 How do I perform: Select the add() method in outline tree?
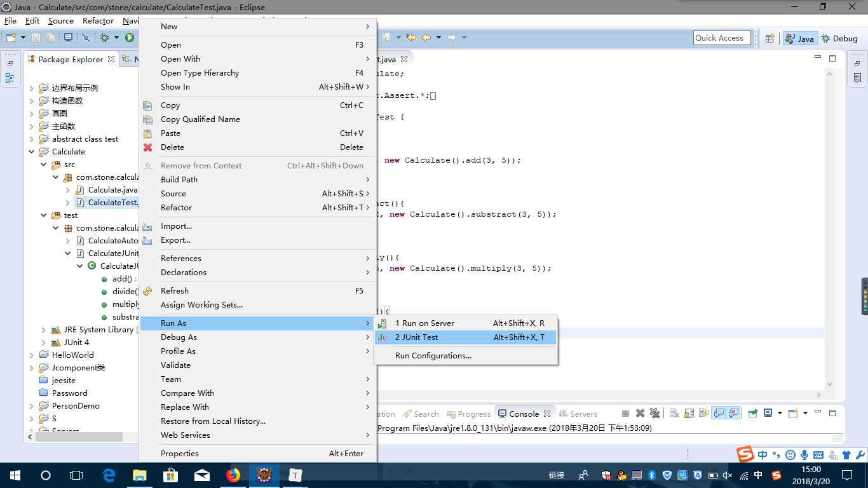[x=118, y=279]
